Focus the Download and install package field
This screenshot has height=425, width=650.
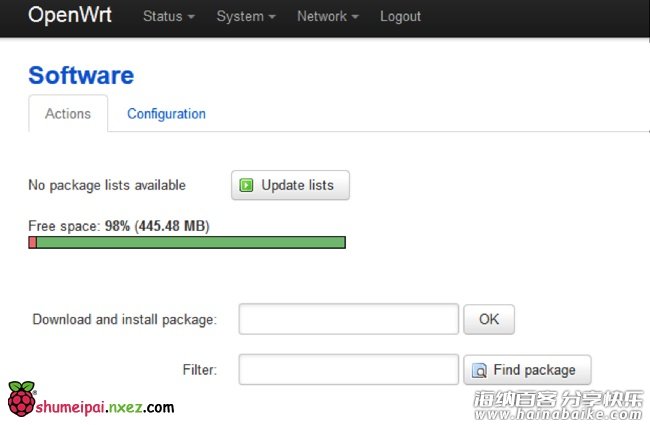point(349,319)
